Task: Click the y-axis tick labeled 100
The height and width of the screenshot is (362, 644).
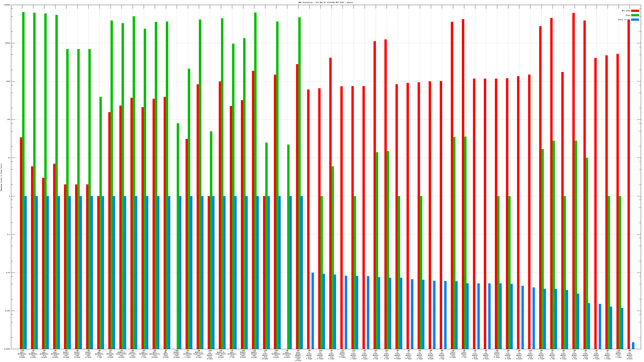Action: (x=9, y=120)
